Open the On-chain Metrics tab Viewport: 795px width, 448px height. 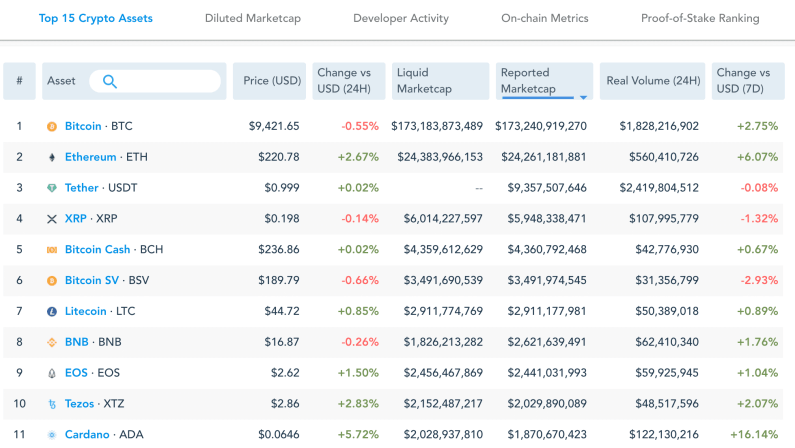pos(545,18)
